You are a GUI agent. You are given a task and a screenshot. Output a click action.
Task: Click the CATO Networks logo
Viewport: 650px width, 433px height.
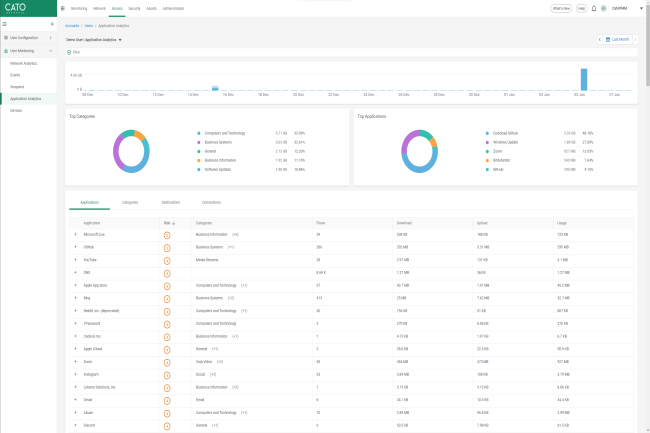pyautogui.click(x=23, y=9)
